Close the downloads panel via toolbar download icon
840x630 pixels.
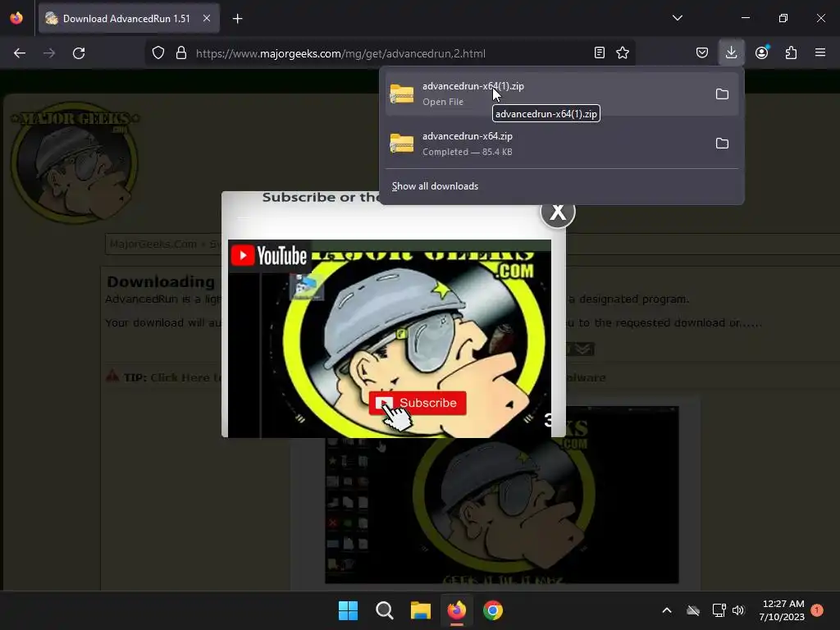pos(731,52)
